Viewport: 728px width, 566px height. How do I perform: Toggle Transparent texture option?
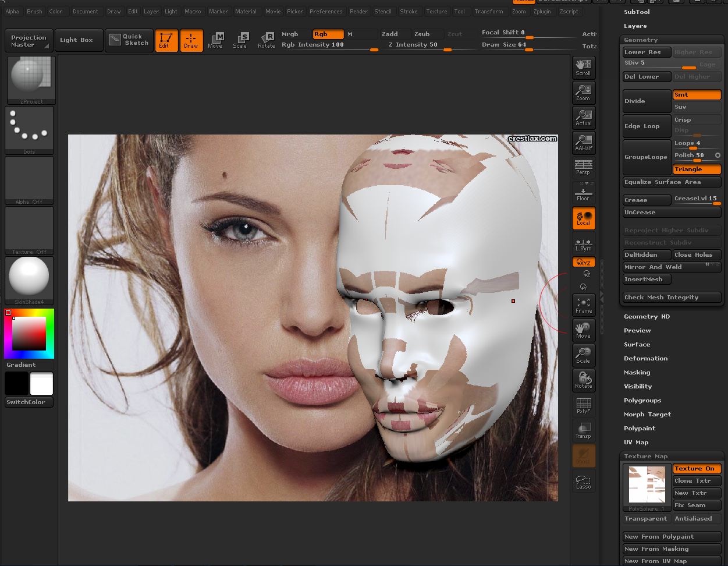646,519
